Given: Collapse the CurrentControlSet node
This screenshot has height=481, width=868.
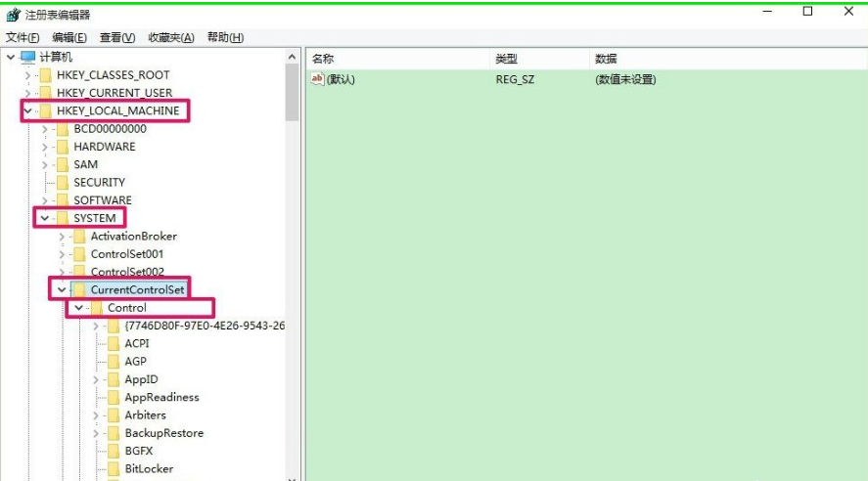Looking at the screenshot, I should tap(62, 290).
